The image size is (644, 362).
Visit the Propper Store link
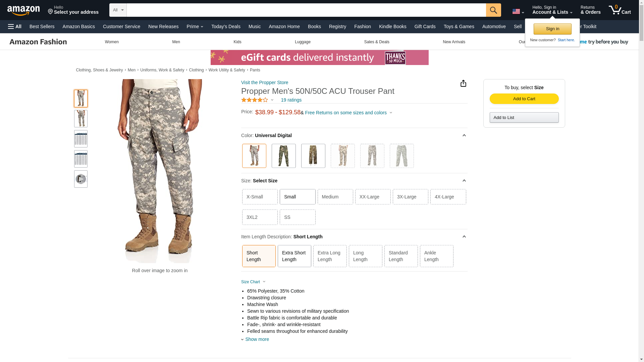[264, 82]
